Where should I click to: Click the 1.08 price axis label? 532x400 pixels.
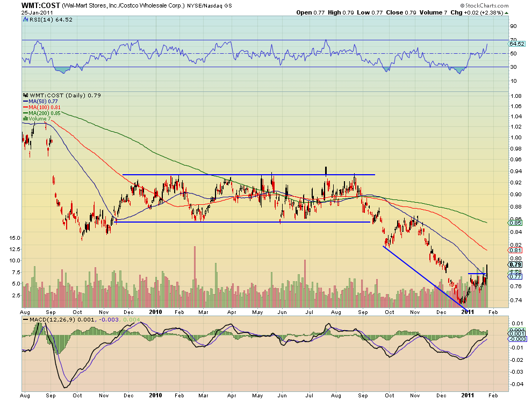[x=516, y=96]
